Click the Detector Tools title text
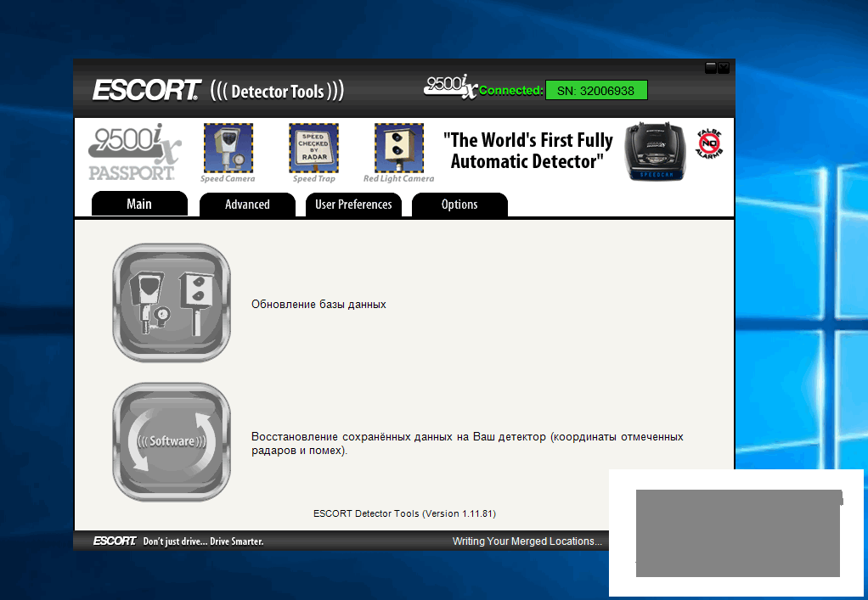Image resolution: width=868 pixels, height=600 pixels. point(278,92)
